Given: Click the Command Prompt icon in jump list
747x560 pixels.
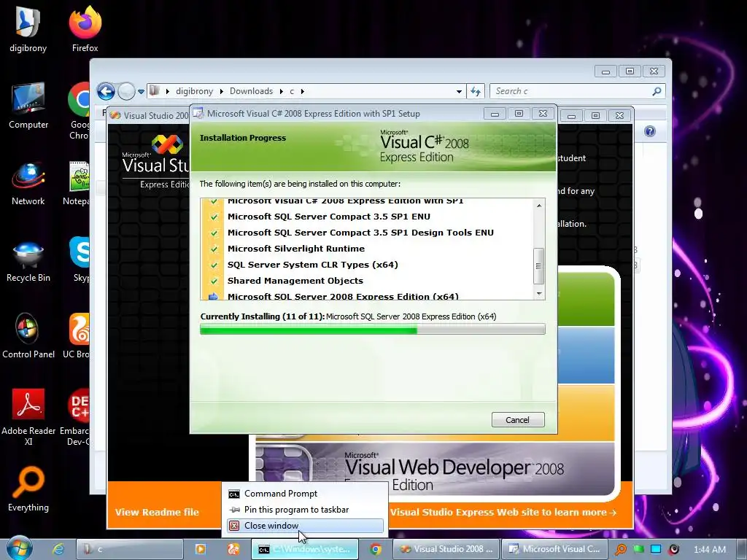Looking at the screenshot, I should coord(234,494).
